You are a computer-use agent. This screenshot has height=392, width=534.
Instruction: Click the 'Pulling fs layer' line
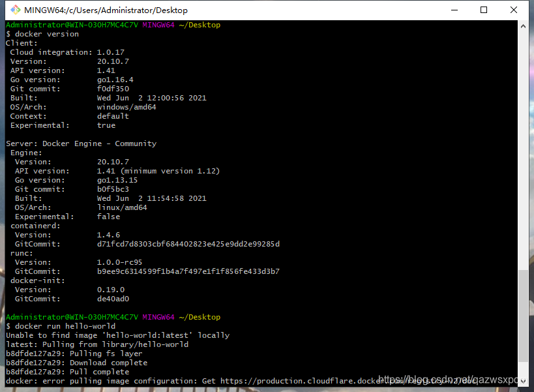[x=74, y=354]
